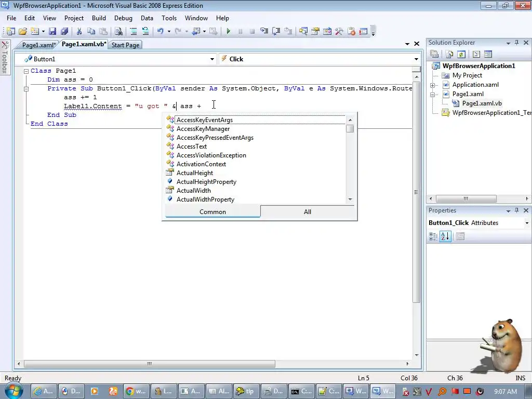
Task: Click the Open File folder icon
Action: point(23,31)
